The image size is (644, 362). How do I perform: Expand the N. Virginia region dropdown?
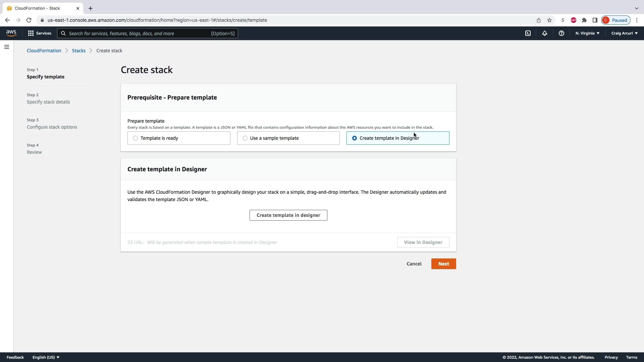587,33
